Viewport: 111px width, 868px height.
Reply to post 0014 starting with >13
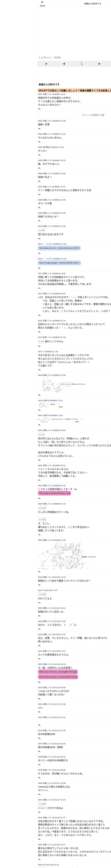39,315
